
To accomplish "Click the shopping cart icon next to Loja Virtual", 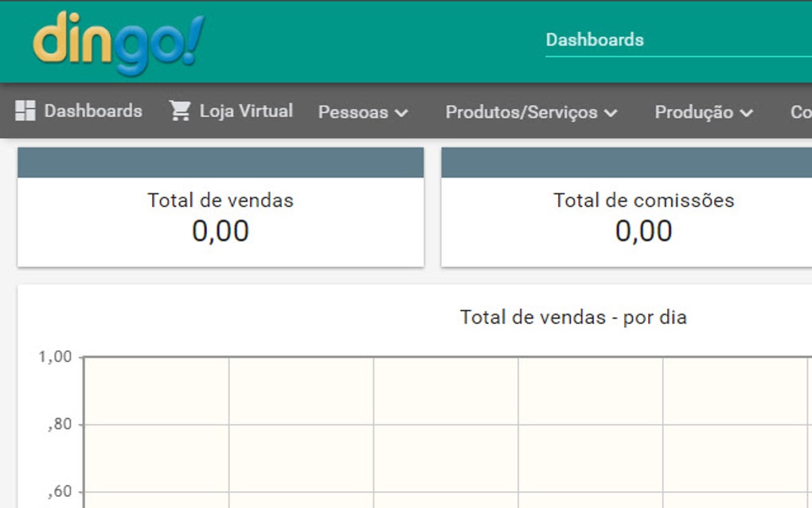I will [x=182, y=110].
